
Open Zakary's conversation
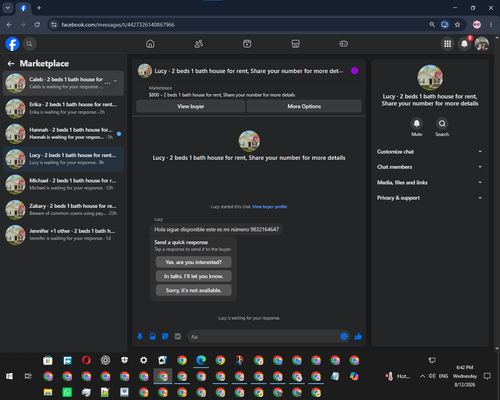pyautogui.click(x=63, y=210)
